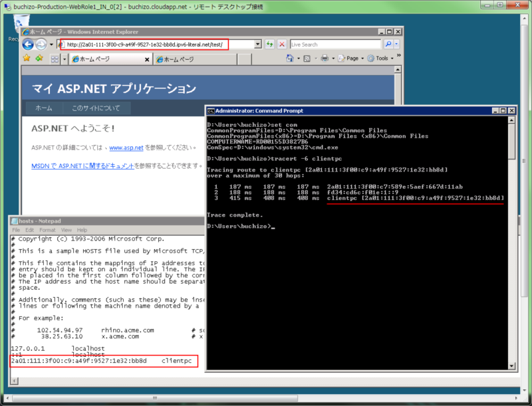Switch to the second ホーム ページ tab

(x=195, y=59)
